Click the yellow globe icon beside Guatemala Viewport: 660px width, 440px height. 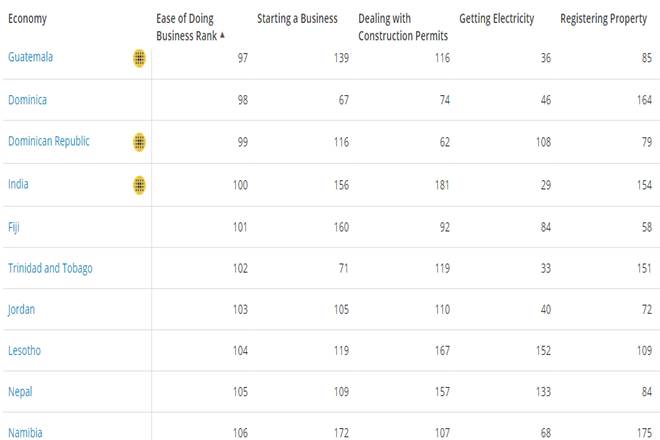[x=139, y=58]
